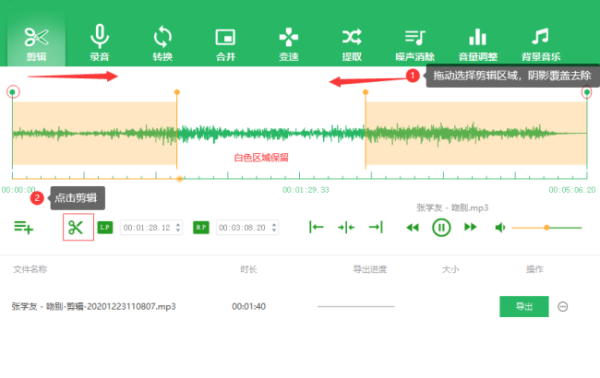Jump to the selection start marker
600x378 pixels.
[316, 227]
